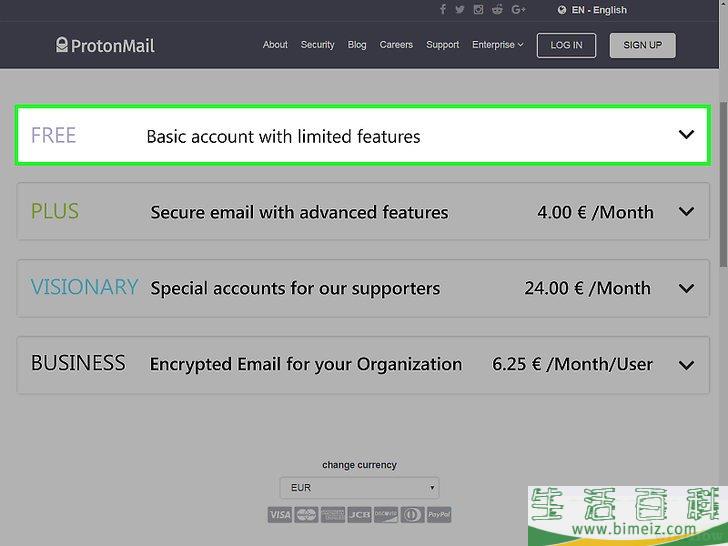Viewport: 728px width, 546px height.
Task: Expand the BUSINESS plan chevron
Action: (686, 365)
